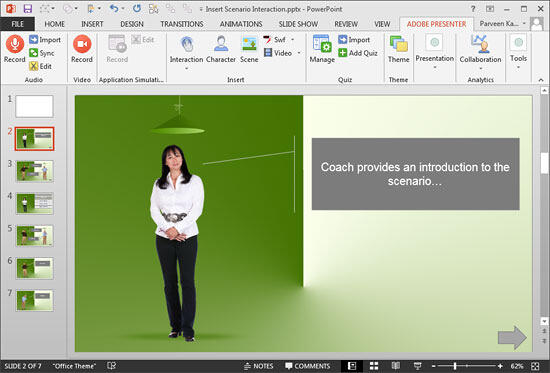Undo the last action
Image resolution: width=550 pixels, height=373 pixels.
coord(114,8)
